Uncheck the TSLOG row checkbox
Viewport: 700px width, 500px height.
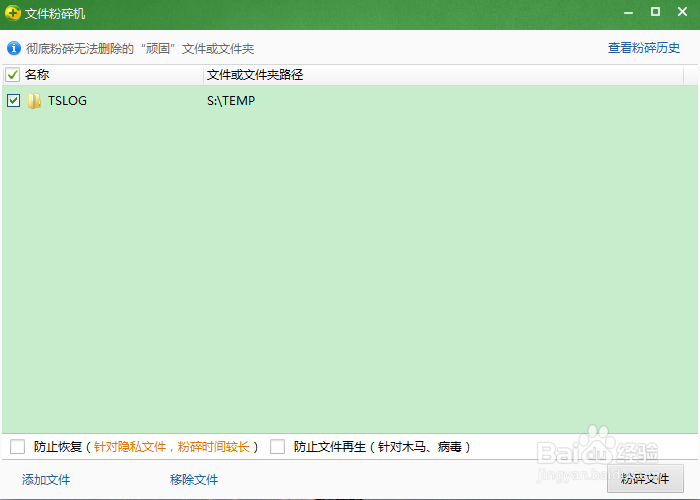13,100
